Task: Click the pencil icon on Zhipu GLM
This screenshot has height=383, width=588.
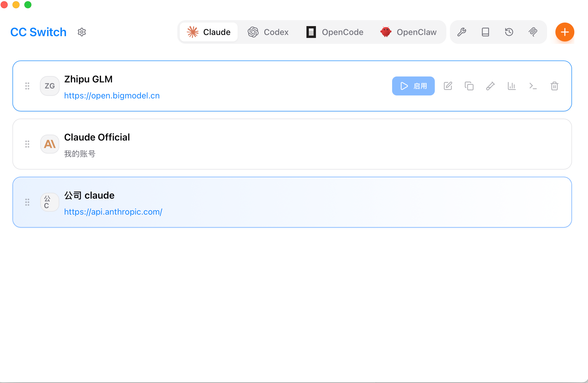Action: point(490,86)
